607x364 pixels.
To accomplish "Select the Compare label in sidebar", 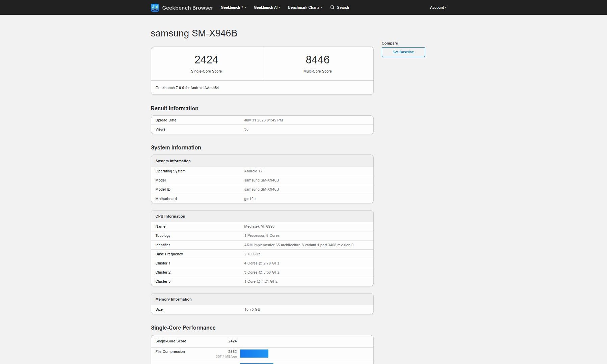I will 390,43.
